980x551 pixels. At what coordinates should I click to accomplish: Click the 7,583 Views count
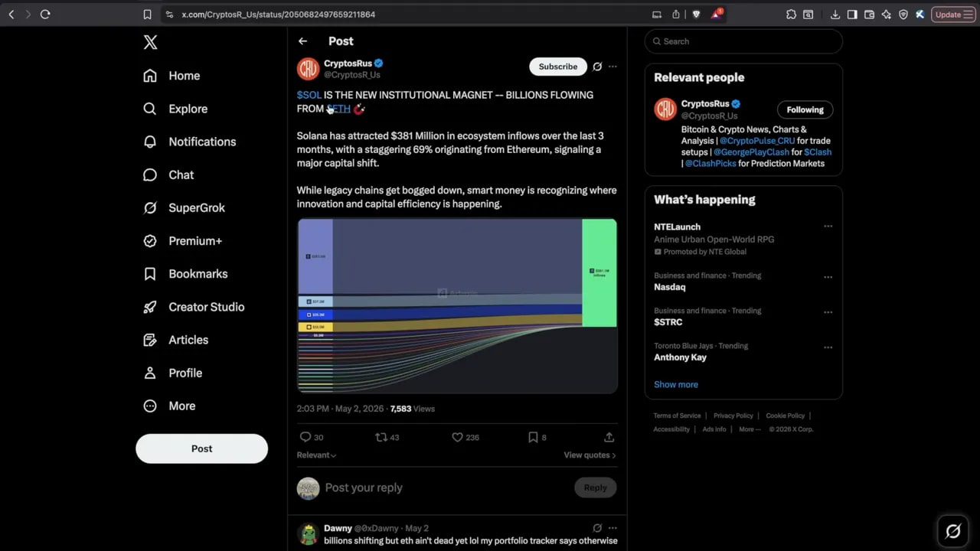[413, 409]
